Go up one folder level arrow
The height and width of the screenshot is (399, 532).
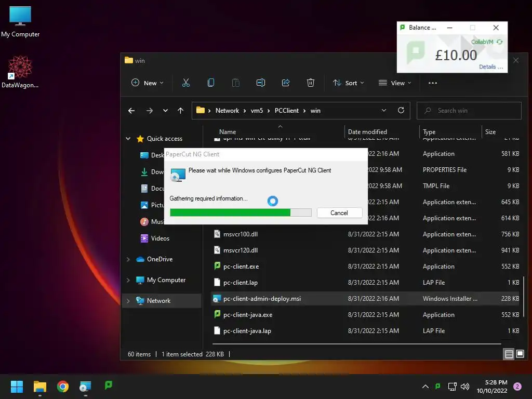[180, 111]
